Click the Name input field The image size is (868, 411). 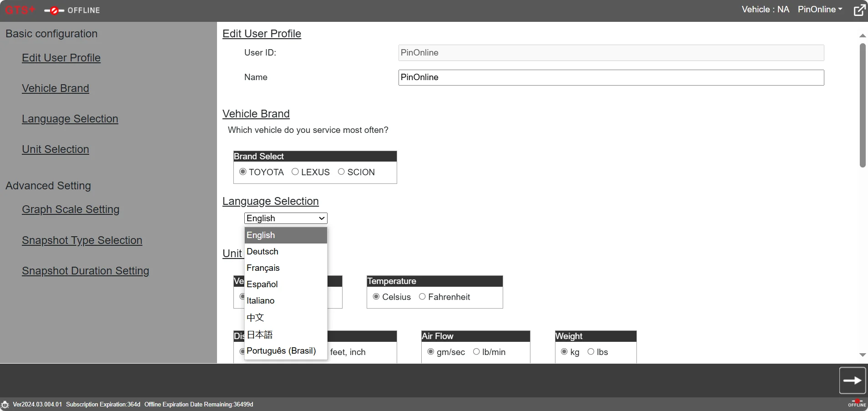pos(611,77)
